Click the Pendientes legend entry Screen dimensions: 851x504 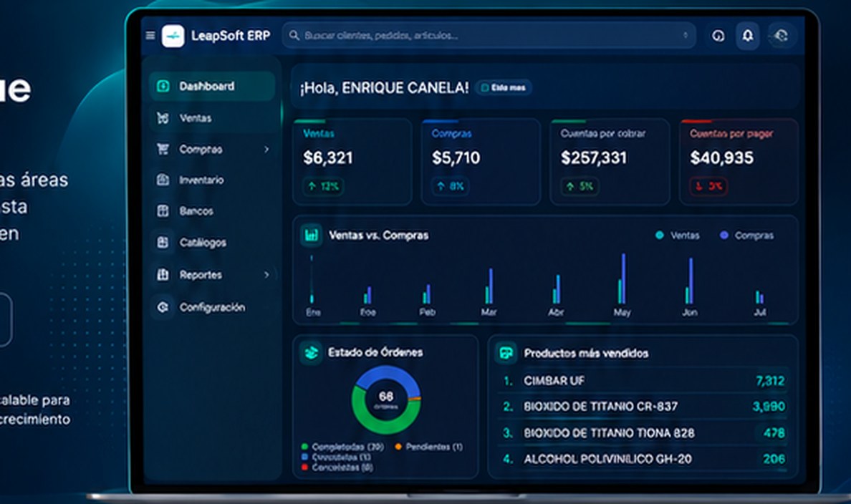(x=429, y=447)
